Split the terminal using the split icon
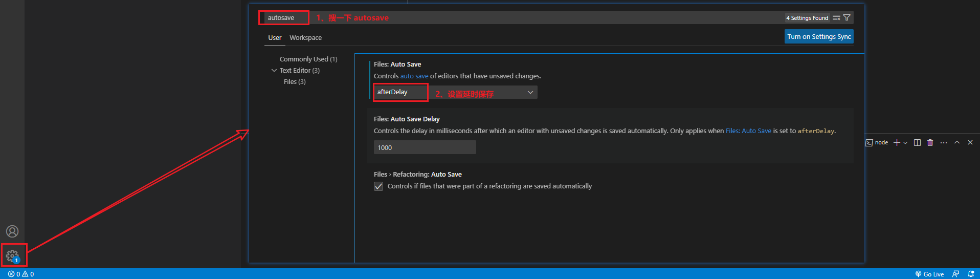980x279 pixels. (918, 143)
